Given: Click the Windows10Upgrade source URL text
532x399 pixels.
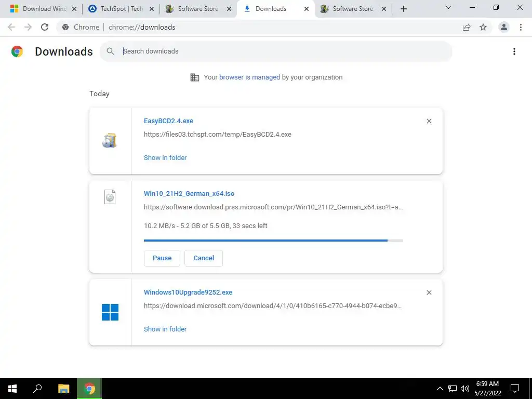Looking at the screenshot, I should coord(272,305).
